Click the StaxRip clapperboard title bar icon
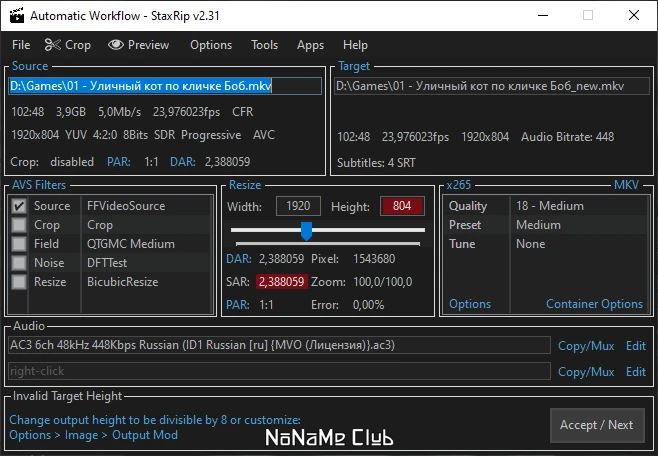The height and width of the screenshot is (456, 658). 17,15
